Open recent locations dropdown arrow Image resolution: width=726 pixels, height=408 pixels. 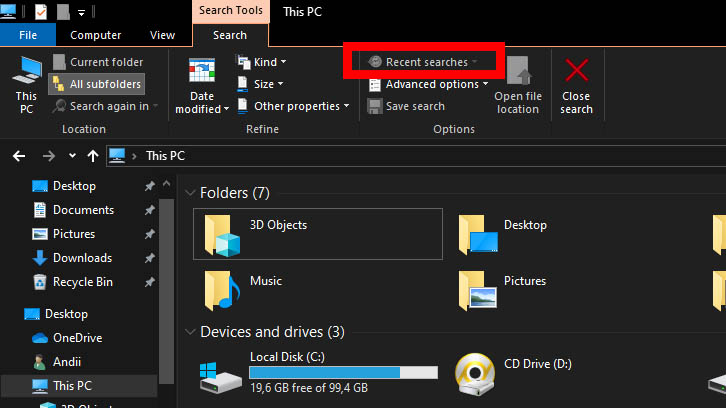[72, 156]
